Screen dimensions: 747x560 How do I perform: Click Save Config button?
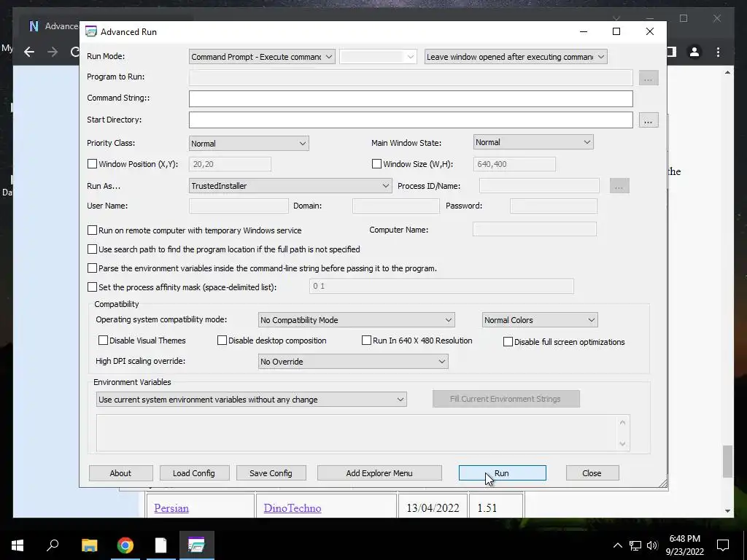coord(271,472)
